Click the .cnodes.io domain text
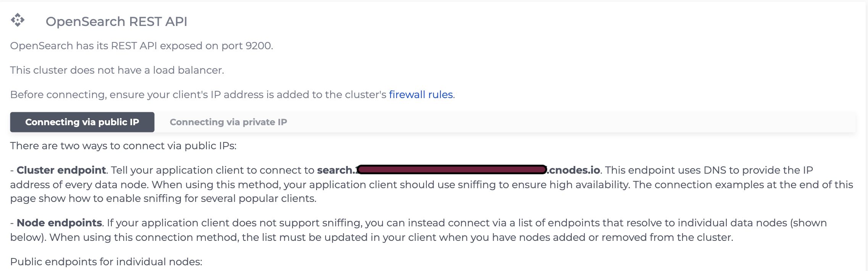 [x=573, y=170]
